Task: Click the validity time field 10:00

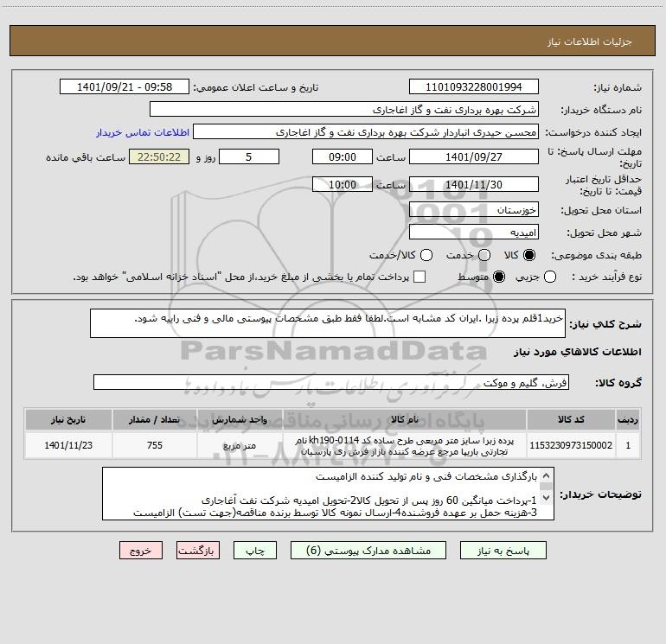Action: [343, 184]
